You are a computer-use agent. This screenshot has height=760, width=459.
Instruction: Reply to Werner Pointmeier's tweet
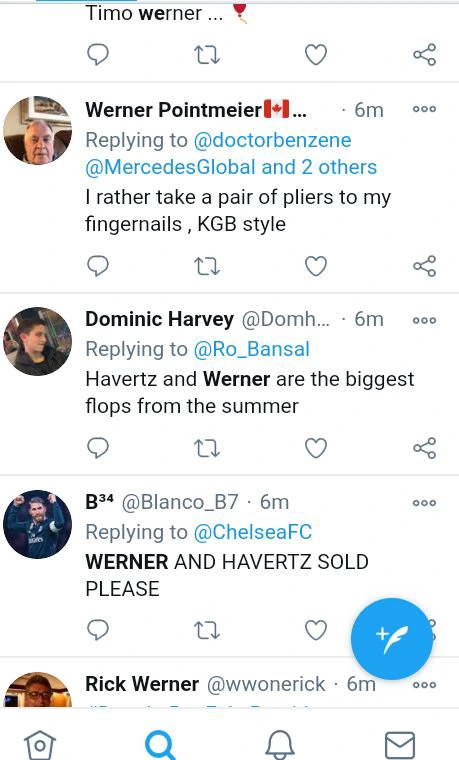click(x=97, y=266)
